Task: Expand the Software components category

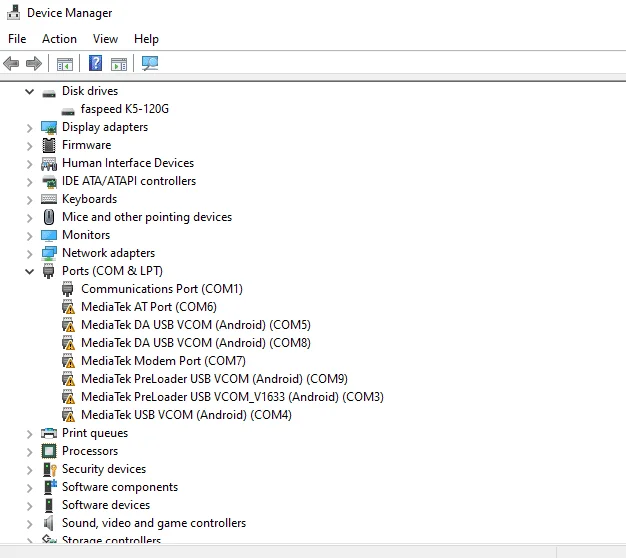Action: click(x=30, y=488)
